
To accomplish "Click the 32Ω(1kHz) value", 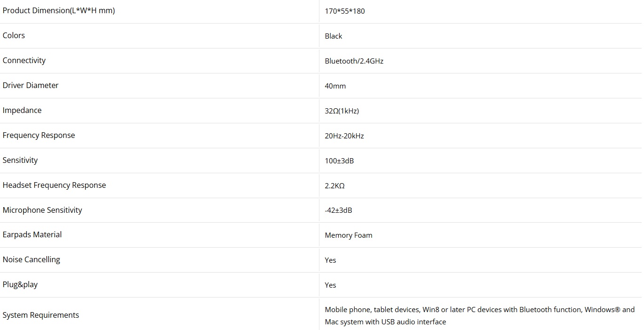I will 342,111.
